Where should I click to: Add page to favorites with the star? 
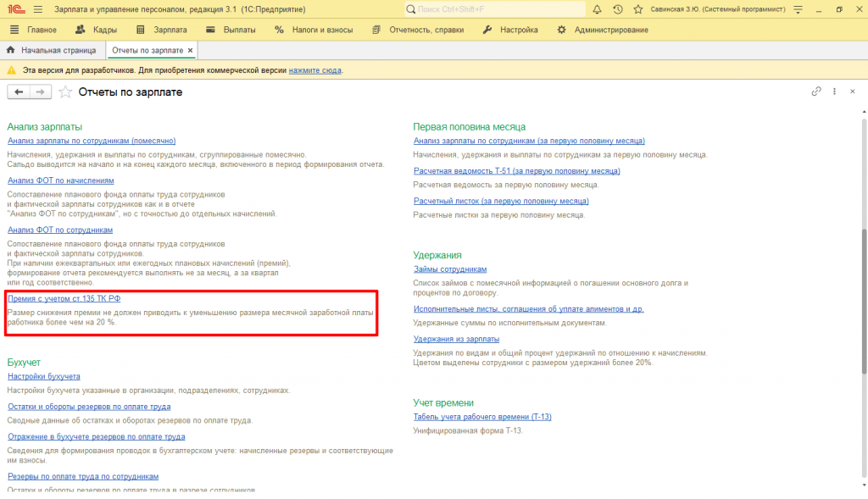pos(65,91)
